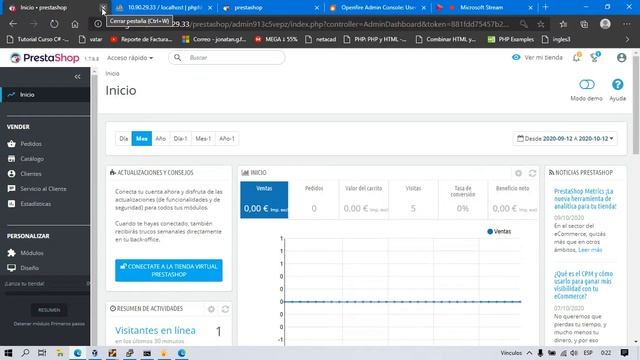Open PHP Examples bookmark

pos(511,39)
